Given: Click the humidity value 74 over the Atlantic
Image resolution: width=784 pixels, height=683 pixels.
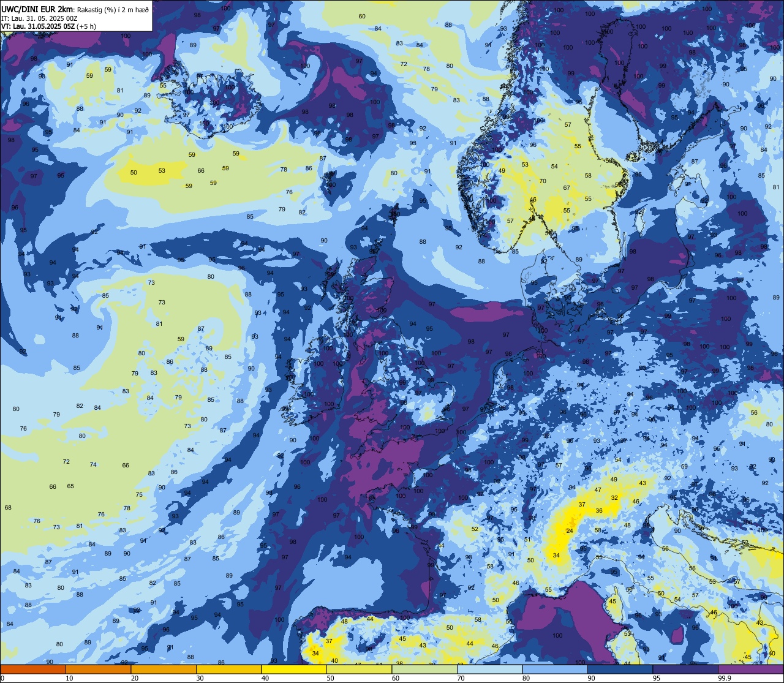Looking at the screenshot, I should click(x=93, y=464).
